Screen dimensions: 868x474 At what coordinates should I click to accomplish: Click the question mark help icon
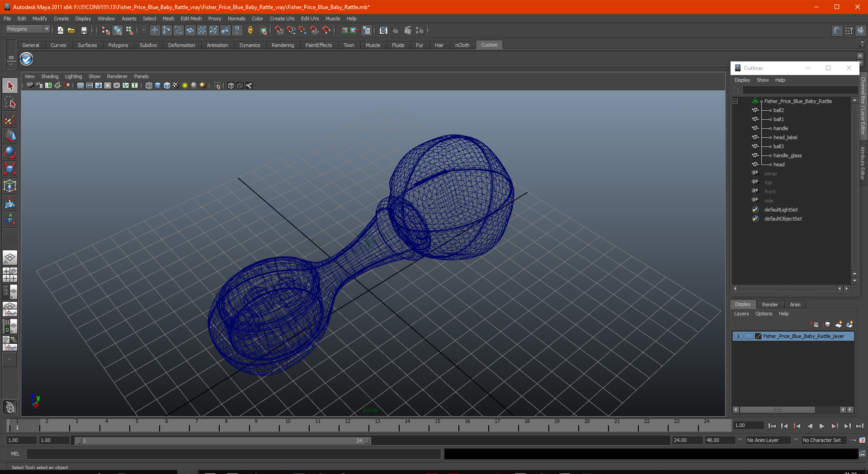237,30
